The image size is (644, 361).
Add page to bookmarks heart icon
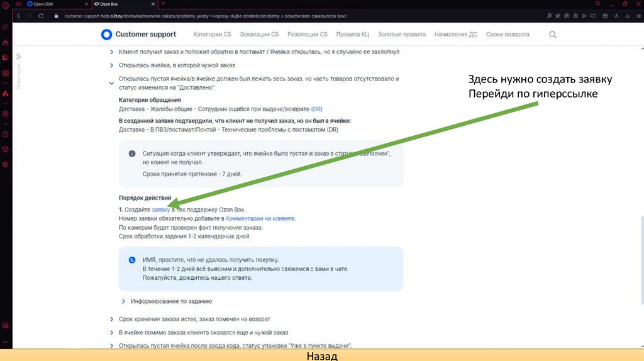593,16
